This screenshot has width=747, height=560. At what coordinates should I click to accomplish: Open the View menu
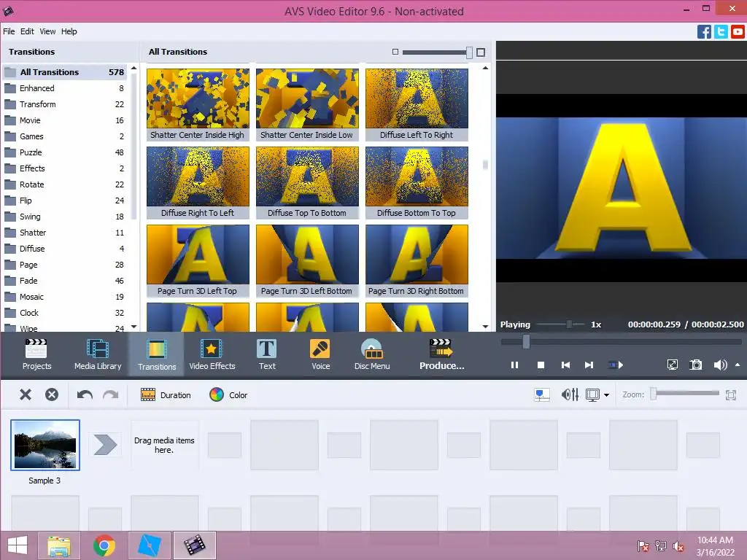(47, 31)
